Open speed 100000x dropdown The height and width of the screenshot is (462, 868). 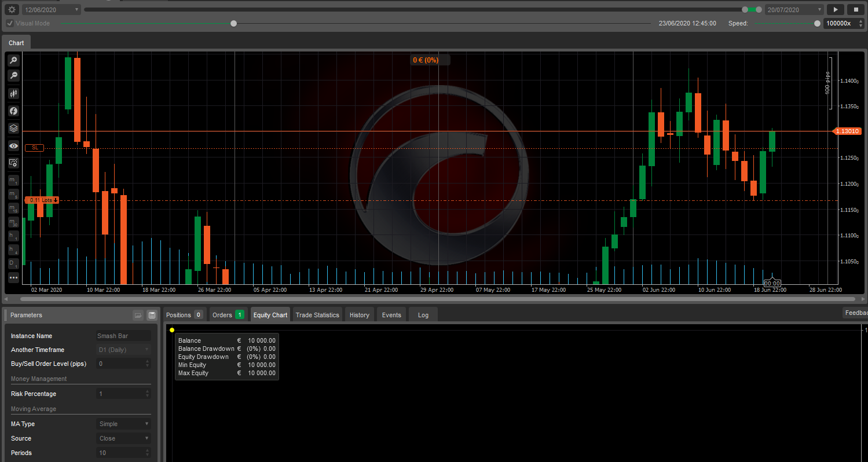coord(843,23)
